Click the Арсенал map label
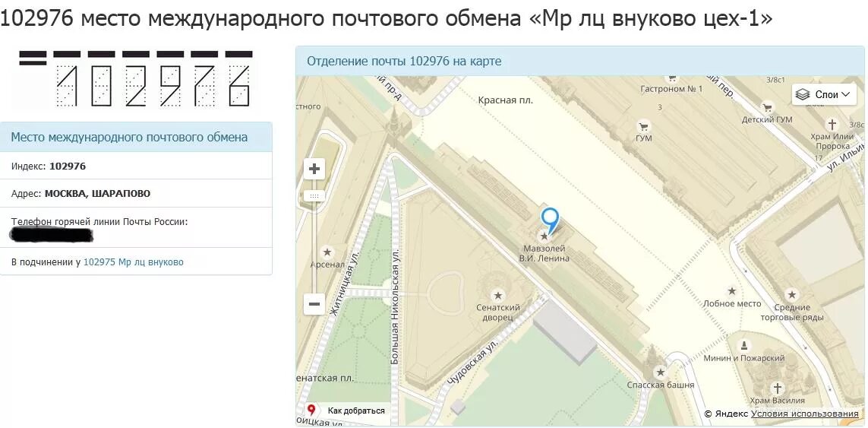This screenshot has width=868, height=428. point(327,265)
